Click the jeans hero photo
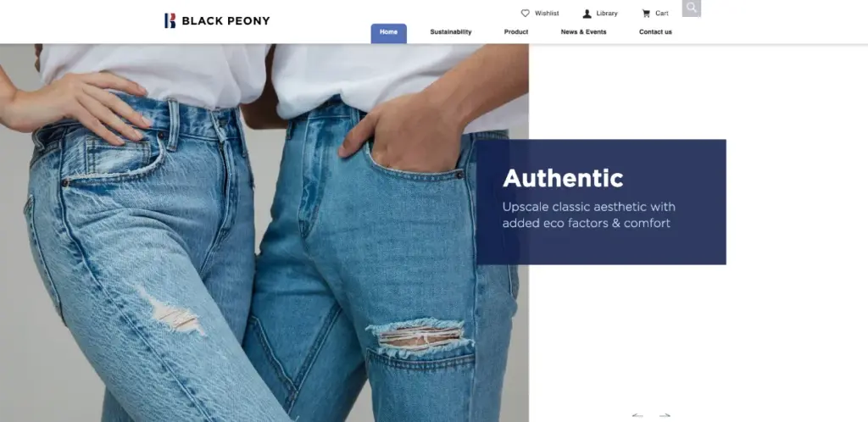This screenshot has width=868, height=422. pos(264,233)
